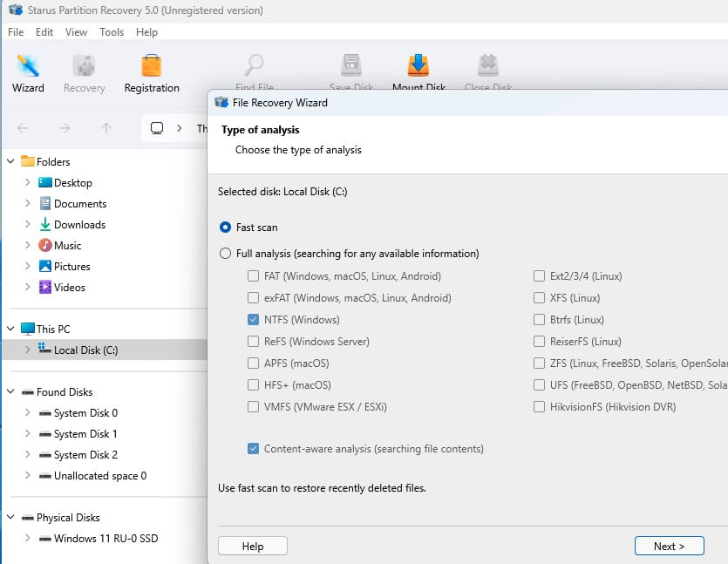Screen dimensions: 728x564
Task: Check the ZFS file system box
Action: pyautogui.click(x=539, y=363)
